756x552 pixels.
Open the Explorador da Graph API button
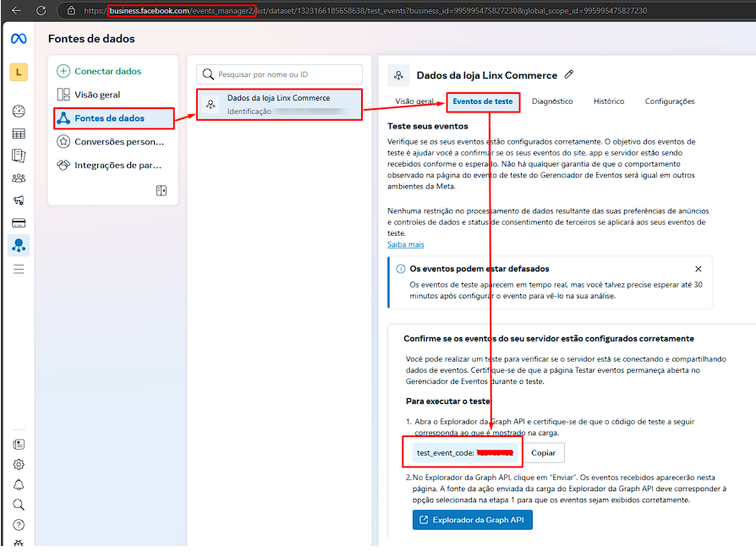473,520
